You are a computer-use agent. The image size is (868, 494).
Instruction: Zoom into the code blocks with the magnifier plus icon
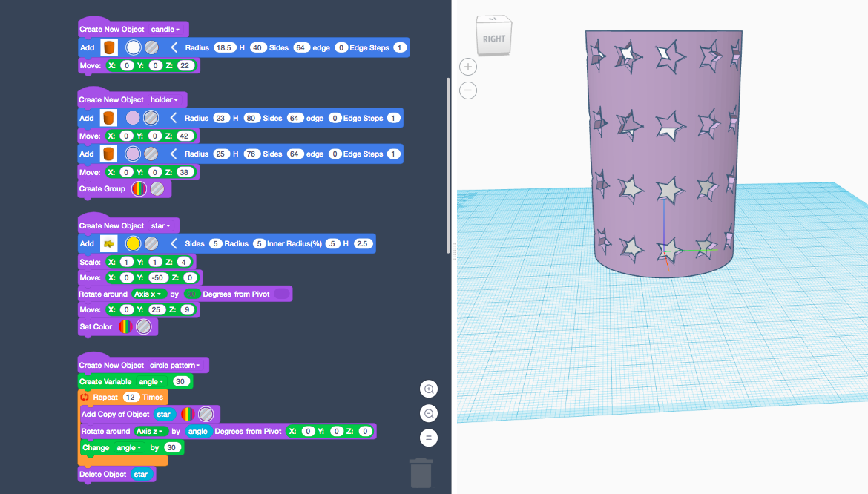tap(428, 388)
